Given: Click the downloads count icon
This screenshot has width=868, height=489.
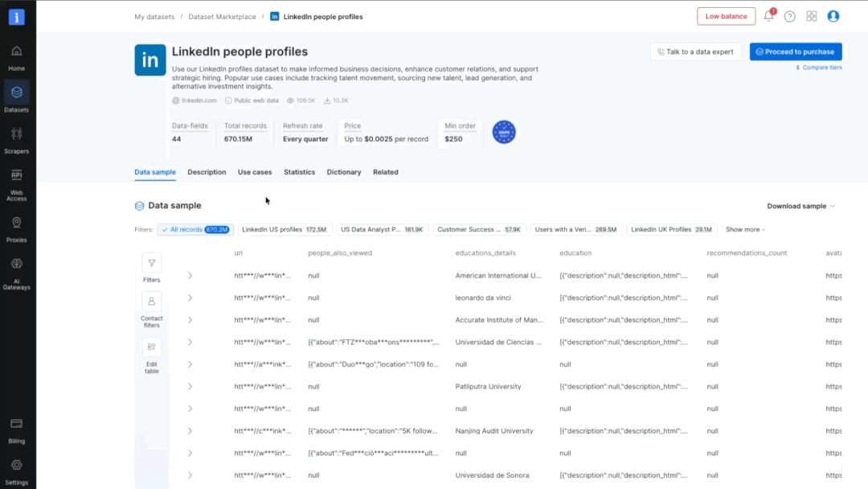Looking at the screenshot, I should [327, 101].
